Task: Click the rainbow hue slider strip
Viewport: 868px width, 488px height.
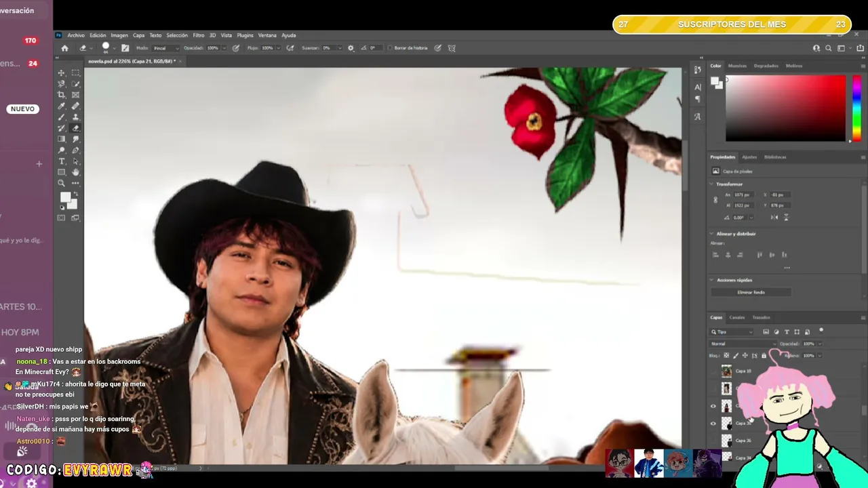Action: 856,108
